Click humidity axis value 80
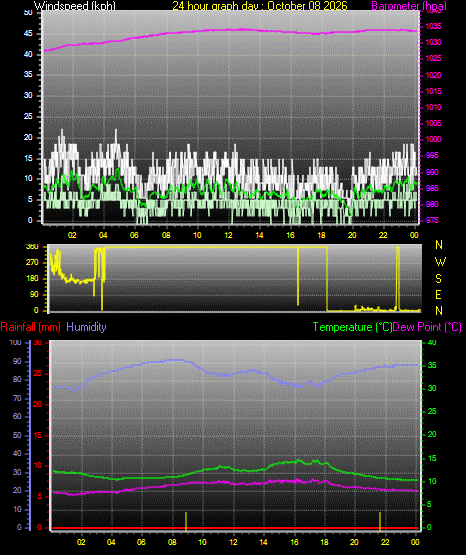 (17, 379)
